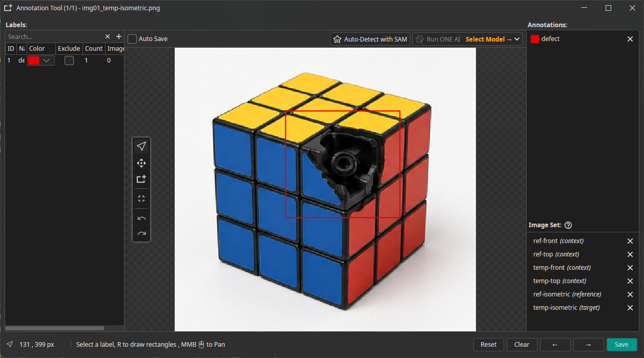Remove temp-top from image set
This screenshot has height=358, width=644.
(x=630, y=281)
